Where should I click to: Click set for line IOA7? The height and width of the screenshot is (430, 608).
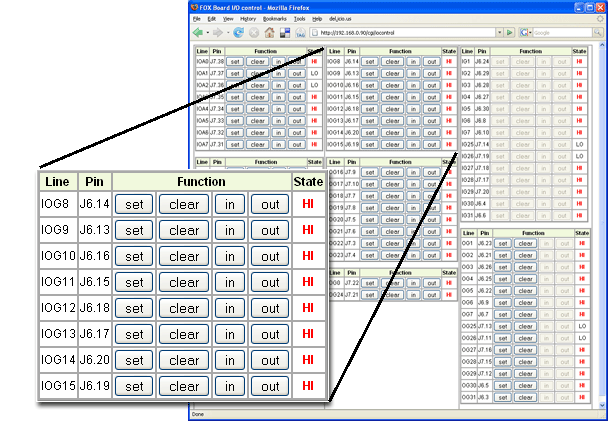[x=235, y=145]
